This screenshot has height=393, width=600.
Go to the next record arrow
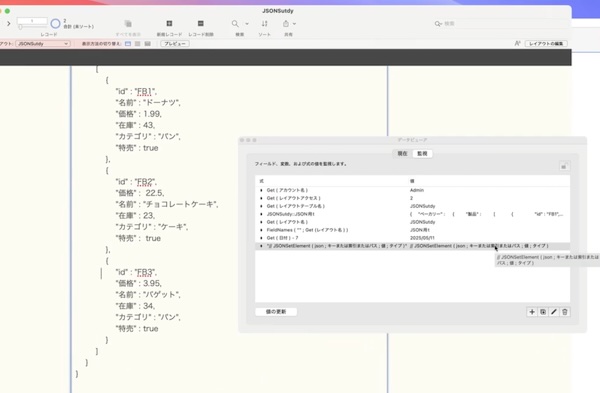(x=8, y=24)
